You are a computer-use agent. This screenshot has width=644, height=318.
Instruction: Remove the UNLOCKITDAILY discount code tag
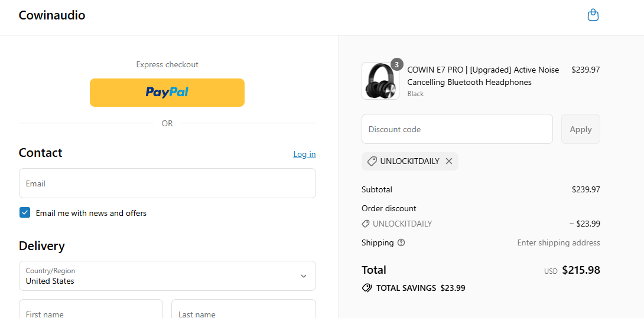449,161
